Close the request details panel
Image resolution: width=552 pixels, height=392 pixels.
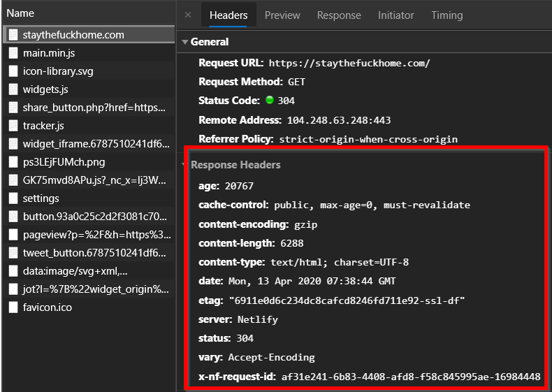188,15
